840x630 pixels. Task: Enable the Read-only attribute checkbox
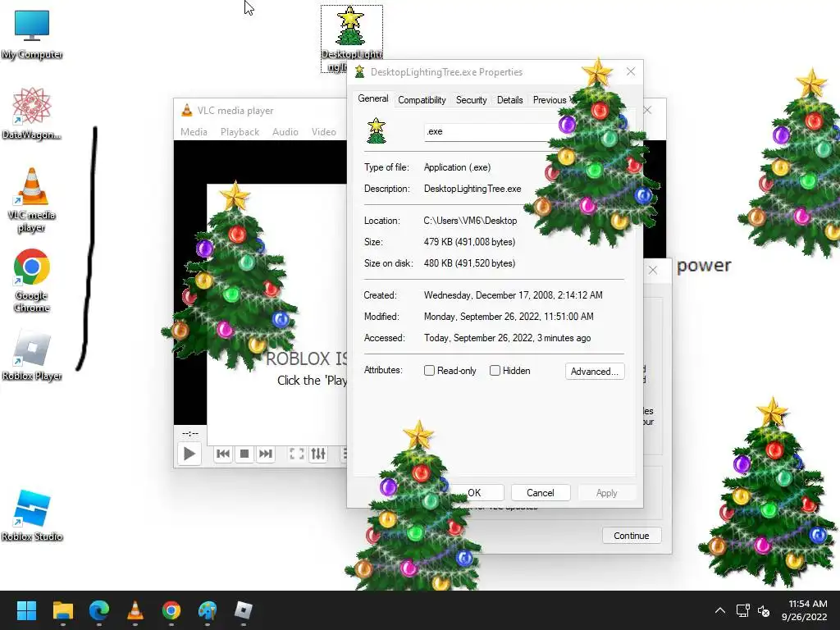[429, 370]
